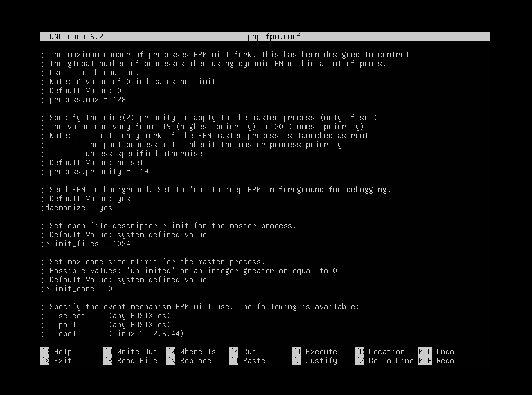Select the ^O Write Out shortcut
The image size is (532, 395).
(130, 352)
